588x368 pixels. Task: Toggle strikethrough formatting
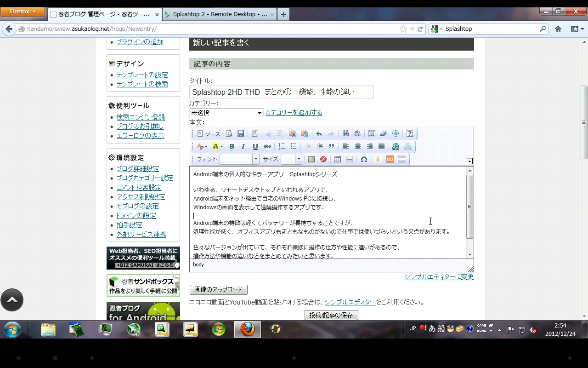[x=267, y=147]
